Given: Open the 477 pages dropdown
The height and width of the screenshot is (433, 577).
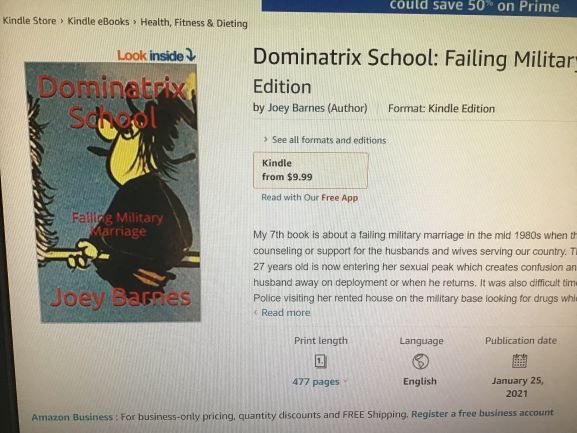Looking at the screenshot, I should [319, 381].
